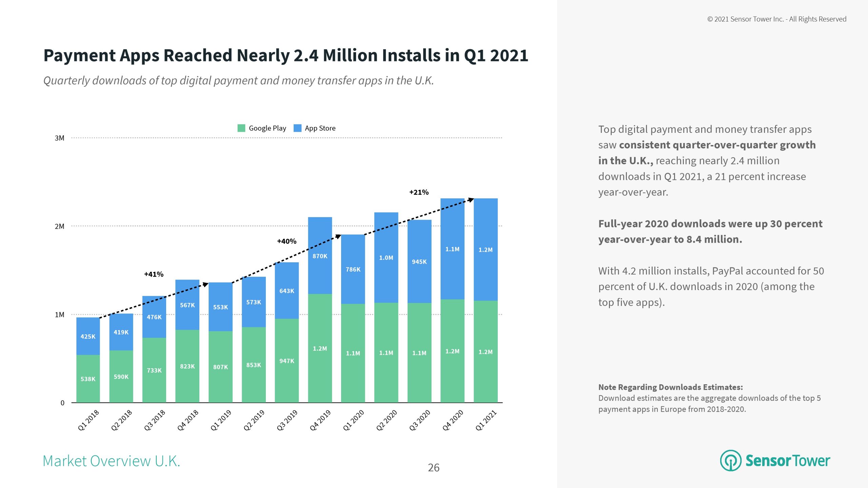Click the Sensor Tower copyright notice
Screen dimensions: 868x488
776,19
